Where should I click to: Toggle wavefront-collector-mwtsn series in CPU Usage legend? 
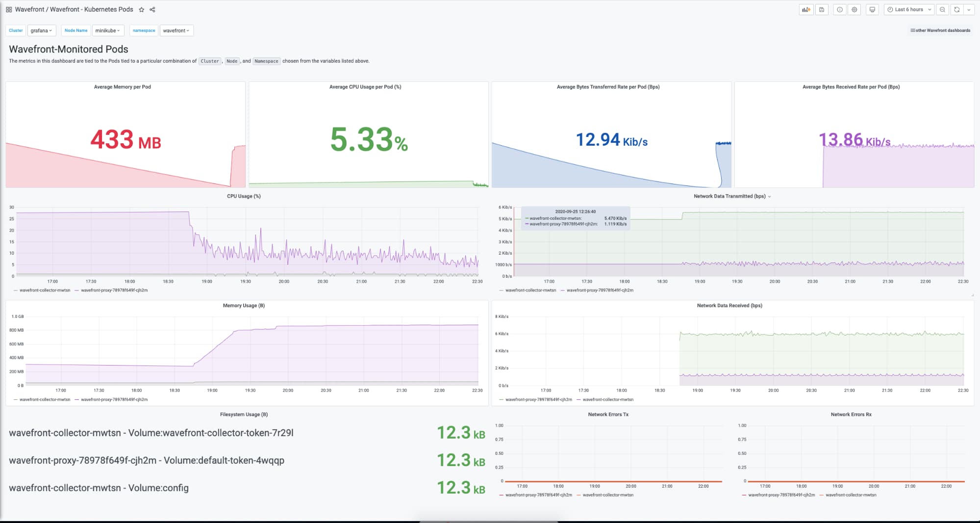(x=45, y=290)
